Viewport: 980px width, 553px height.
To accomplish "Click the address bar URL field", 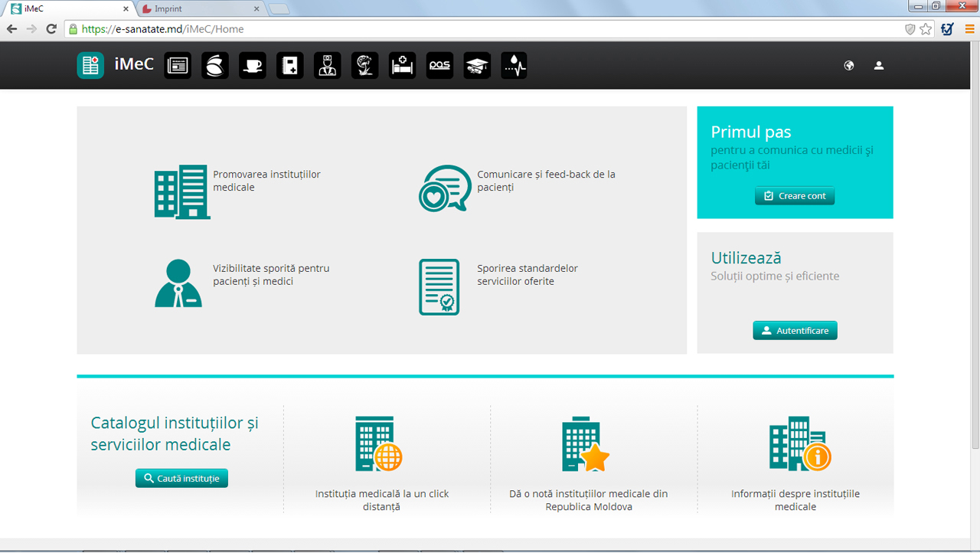I will pos(459,29).
